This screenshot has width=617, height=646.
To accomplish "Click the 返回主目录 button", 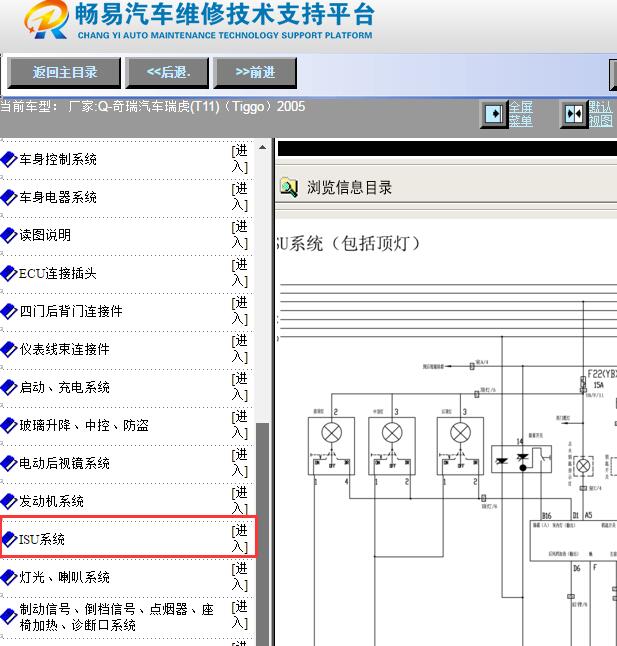I will point(64,73).
